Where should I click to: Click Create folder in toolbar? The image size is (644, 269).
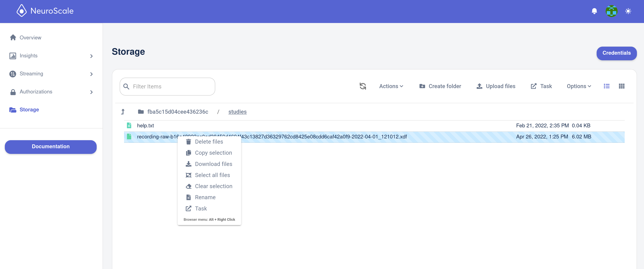(x=440, y=86)
